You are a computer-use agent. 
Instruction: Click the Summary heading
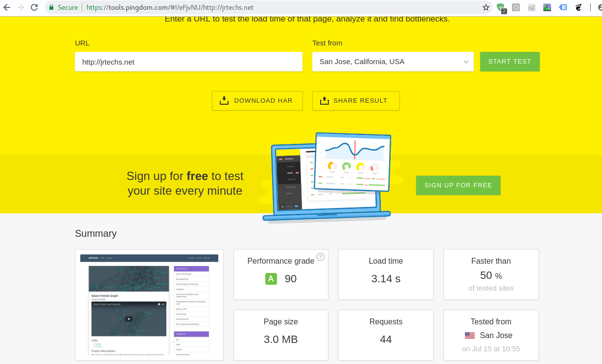click(96, 233)
